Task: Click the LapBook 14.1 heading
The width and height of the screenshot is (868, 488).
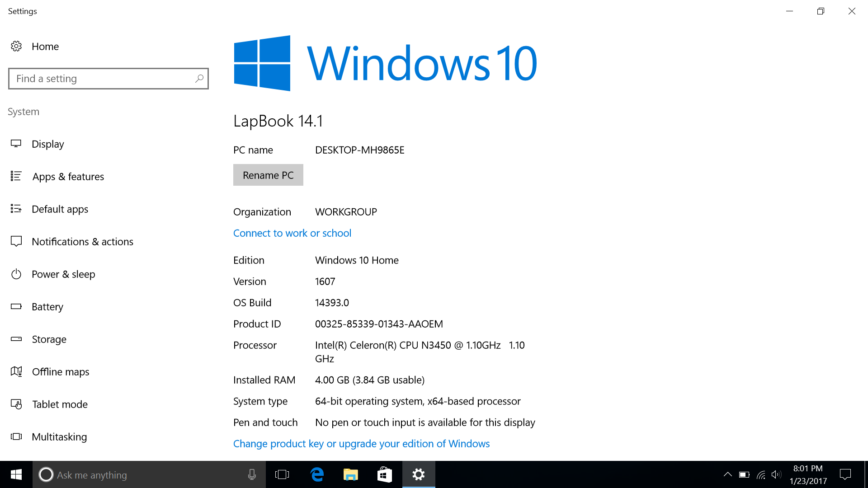Action: [x=278, y=121]
